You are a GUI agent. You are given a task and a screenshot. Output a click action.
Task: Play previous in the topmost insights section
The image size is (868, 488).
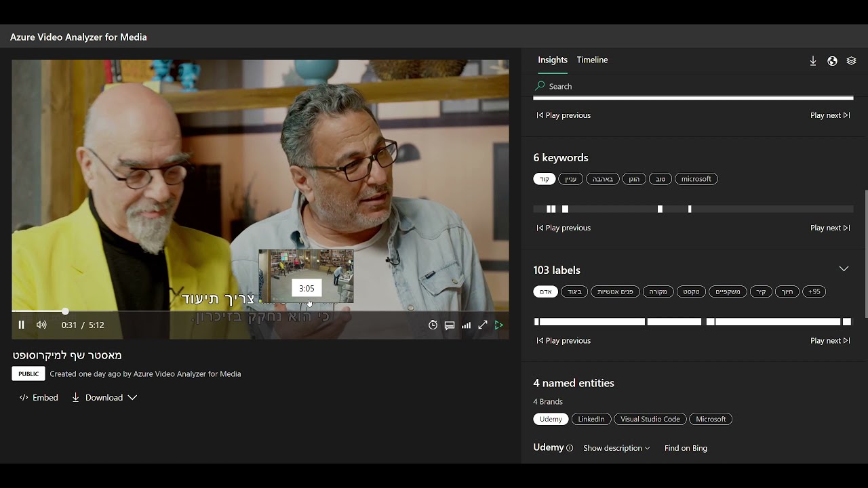pos(564,115)
